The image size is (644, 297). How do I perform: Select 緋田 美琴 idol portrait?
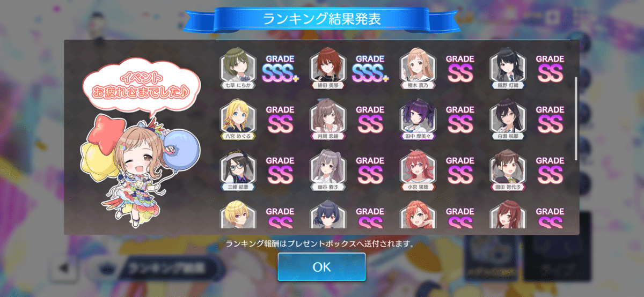pos(328,69)
